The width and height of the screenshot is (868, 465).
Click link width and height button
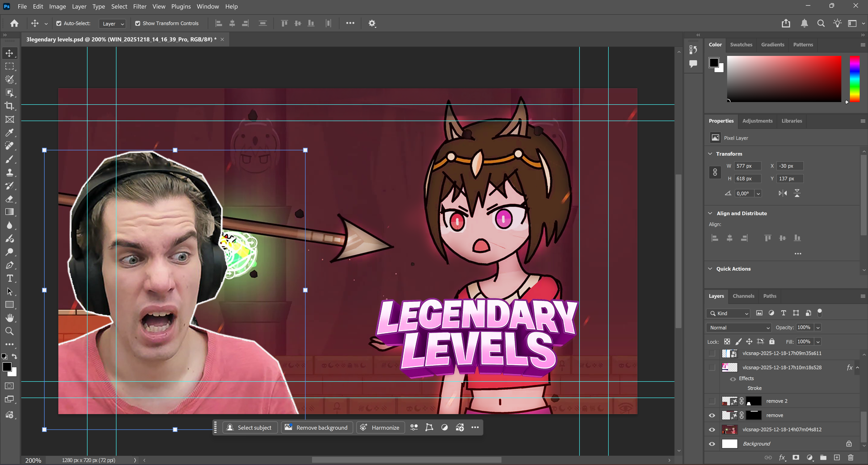[x=715, y=172]
